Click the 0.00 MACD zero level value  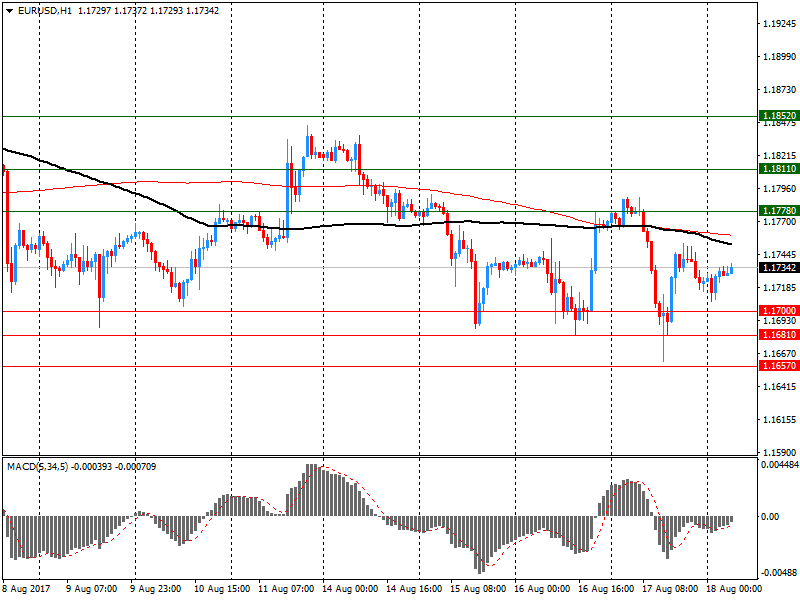click(x=770, y=517)
